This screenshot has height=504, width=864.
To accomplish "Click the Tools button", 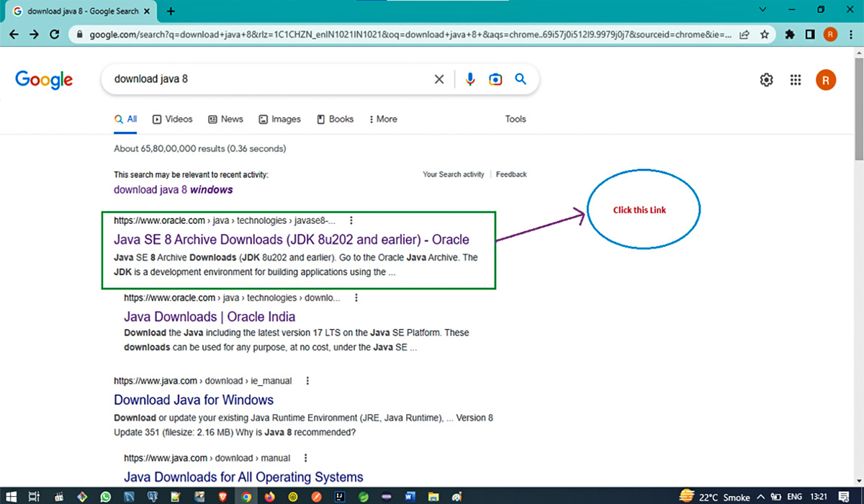I will (x=516, y=119).
